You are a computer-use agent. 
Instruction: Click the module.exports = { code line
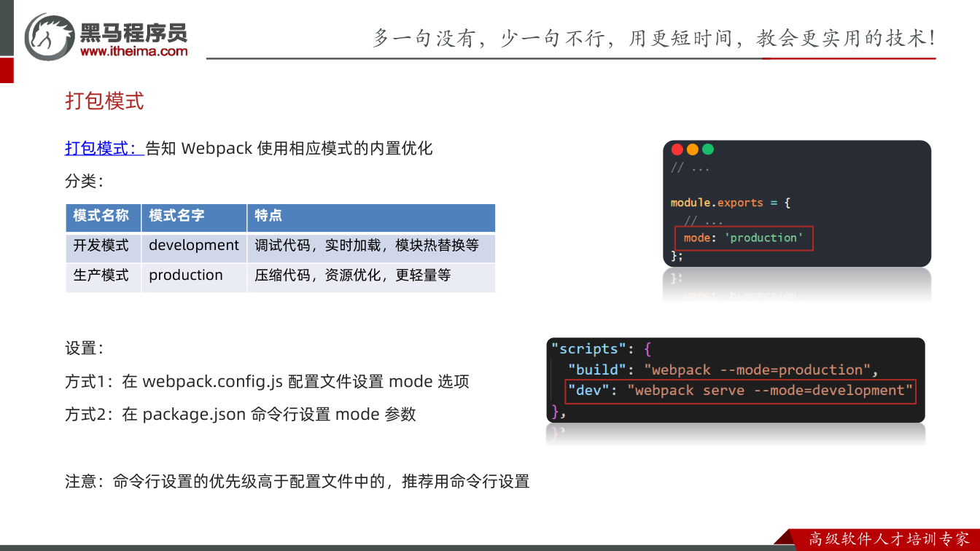pyautogui.click(x=731, y=203)
